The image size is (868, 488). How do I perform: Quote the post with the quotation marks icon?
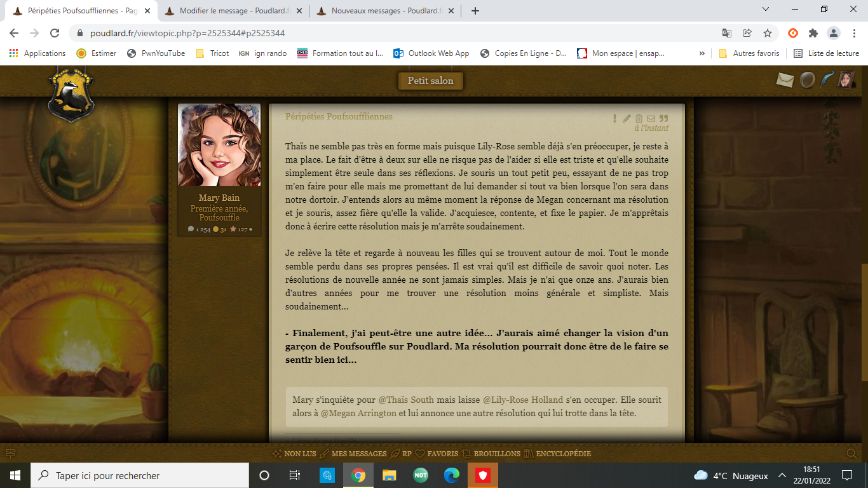tap(664, 118)
